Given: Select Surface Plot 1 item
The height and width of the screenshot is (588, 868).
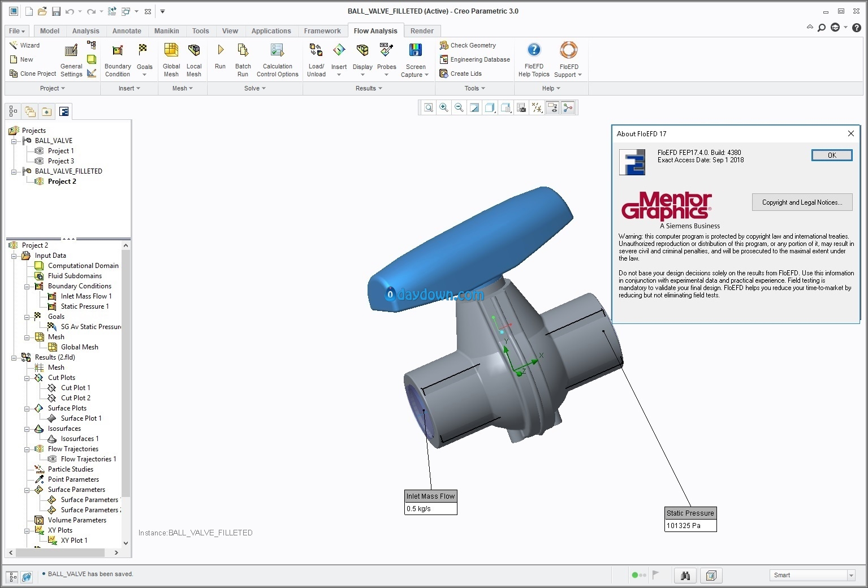Looking at the screenshot, I should [x=81, y=418].
